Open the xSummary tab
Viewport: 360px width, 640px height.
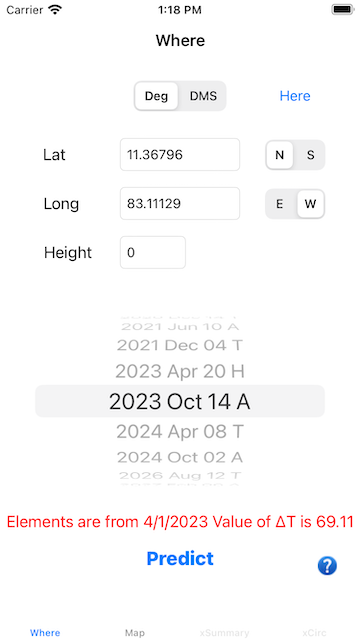click(x=224, y=633)
